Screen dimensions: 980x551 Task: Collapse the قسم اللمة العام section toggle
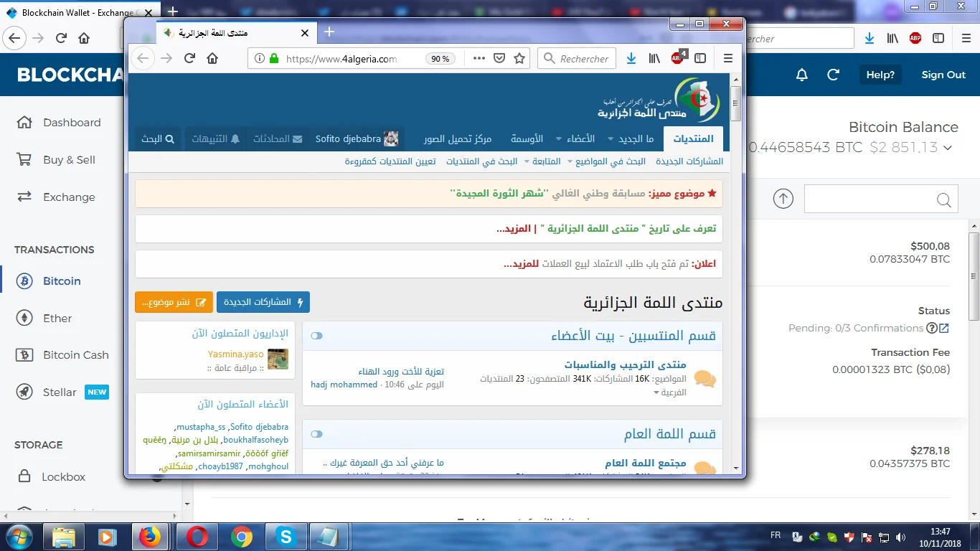click(317, 434)
